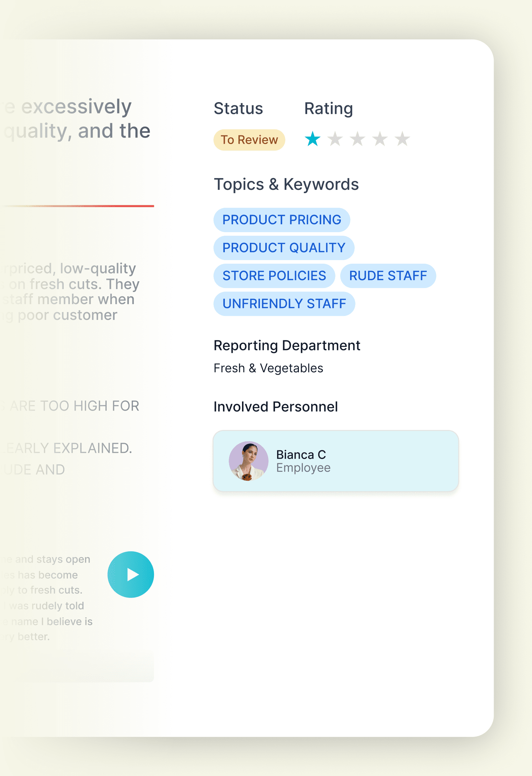532x776 pixels.
Task: Click the Reporting Department heading
Action: (x=287, y=345)
